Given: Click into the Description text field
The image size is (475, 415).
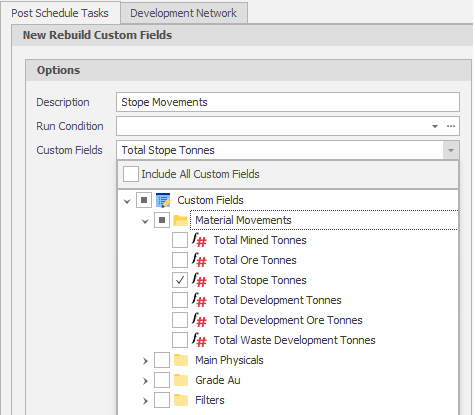Looking at the screenshot, I should [288, 102].
